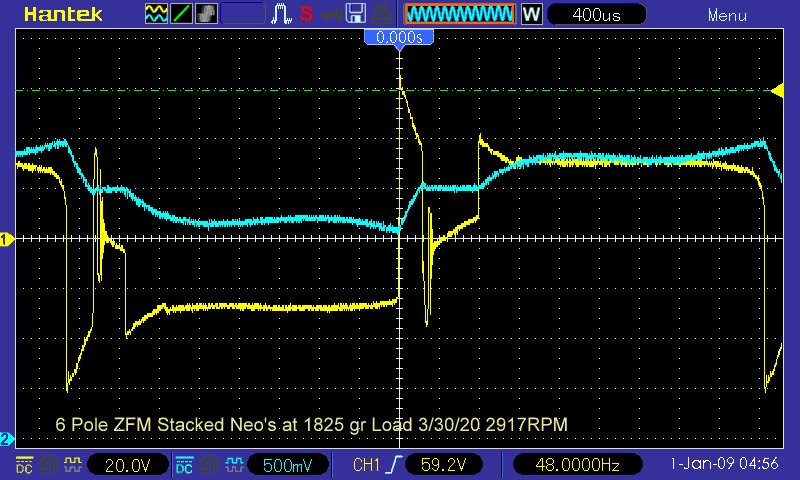The height and width of the screenshot is (480, 800).
Task: Click the green diagonal line vector icon
Action: pyautogui.click(x=181, y=14)
